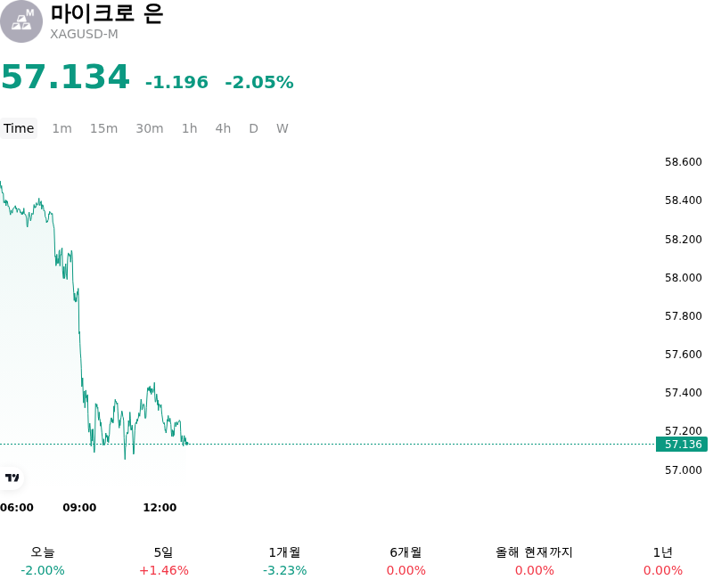Choose the 1h interval
The height and width of the screenshot is (588, 713).
tap(190, 128)
